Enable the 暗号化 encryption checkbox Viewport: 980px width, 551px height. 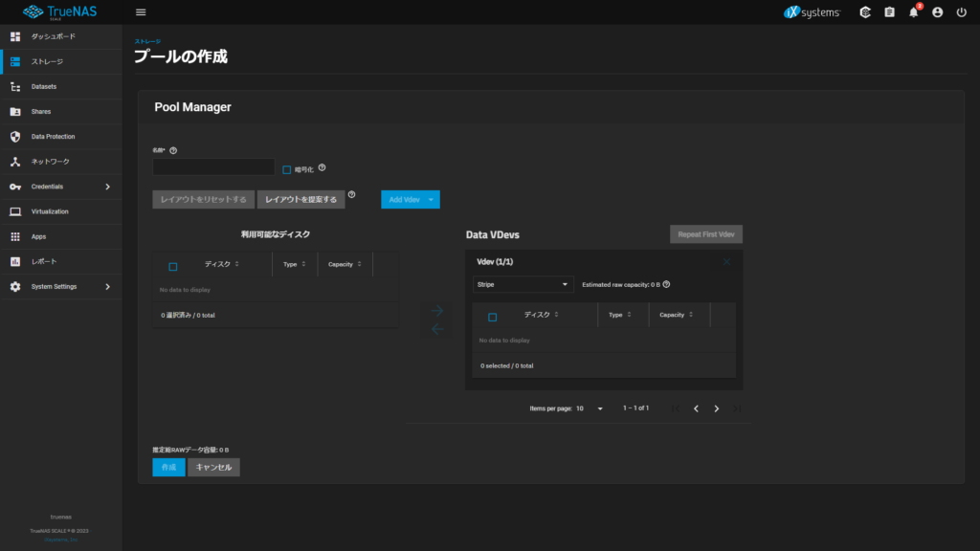[286, 169]
